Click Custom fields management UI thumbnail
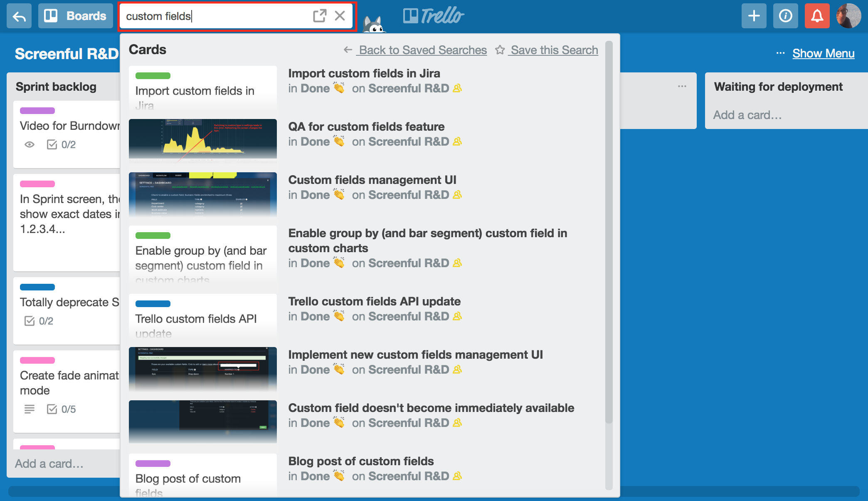Image resolution: width=868 pixels, height=501 pixels. click(203, 194)
